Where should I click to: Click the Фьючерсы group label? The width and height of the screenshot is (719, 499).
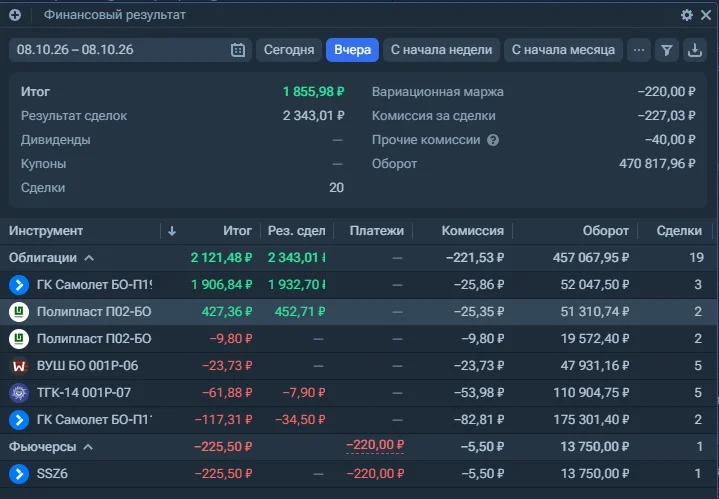[x=42, y=447]
